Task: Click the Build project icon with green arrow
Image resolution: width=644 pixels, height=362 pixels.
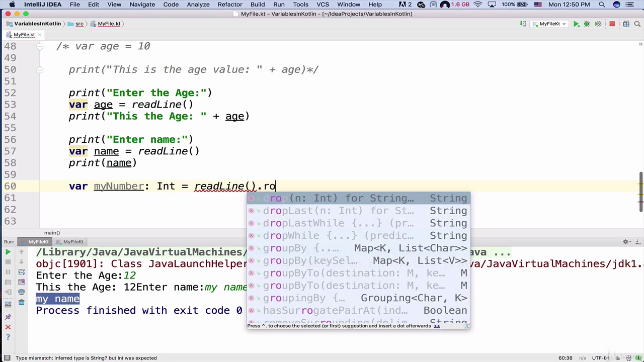Action: point(523,24)
